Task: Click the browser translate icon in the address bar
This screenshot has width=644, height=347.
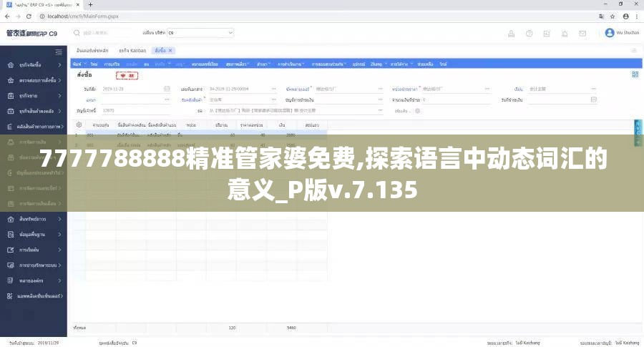Action: [x=601, y=16]
